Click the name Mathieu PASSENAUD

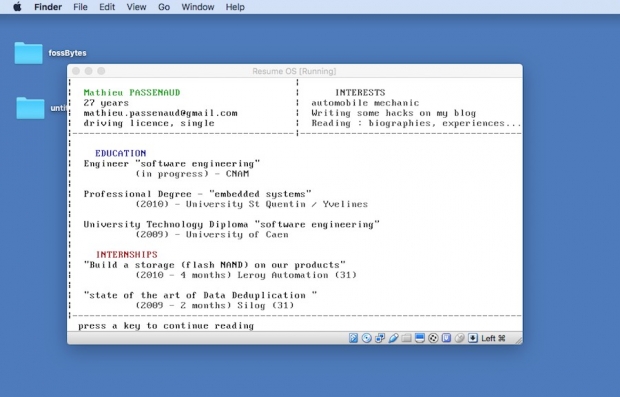132,93
